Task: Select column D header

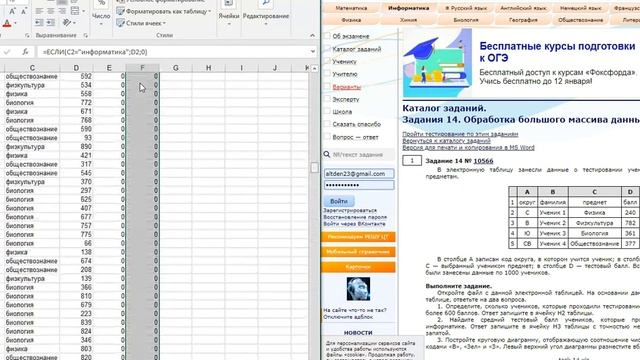Action: tap(76, 68)
